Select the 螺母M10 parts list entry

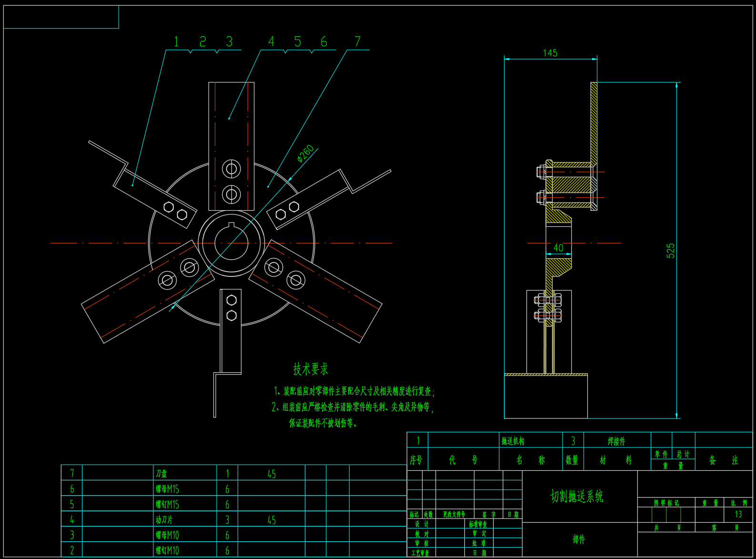pos(167,535)
